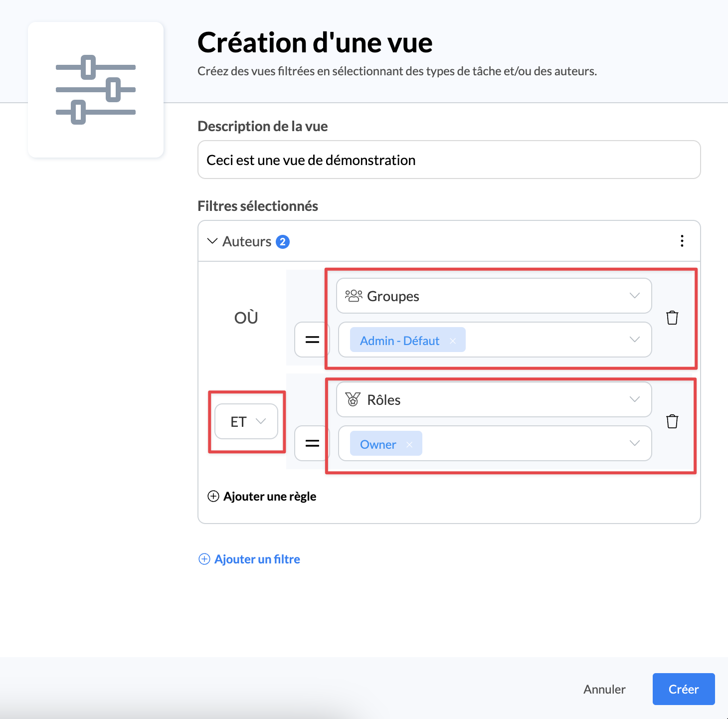Focus the Description de la vue field
This screenshot has width=728, height=719.
pyautogui.click(x=449, y=160)
